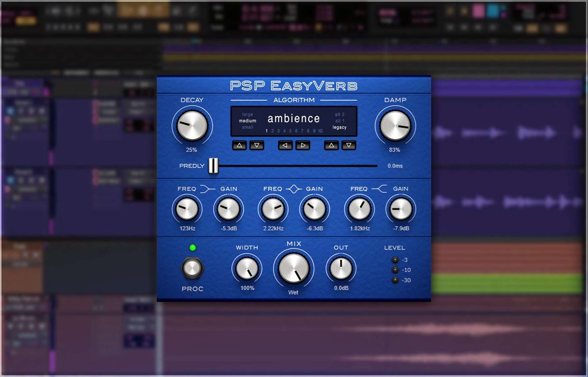Click the -3 level LED
The width and height of the screenshot is (588, 377).
pos(395,260)
